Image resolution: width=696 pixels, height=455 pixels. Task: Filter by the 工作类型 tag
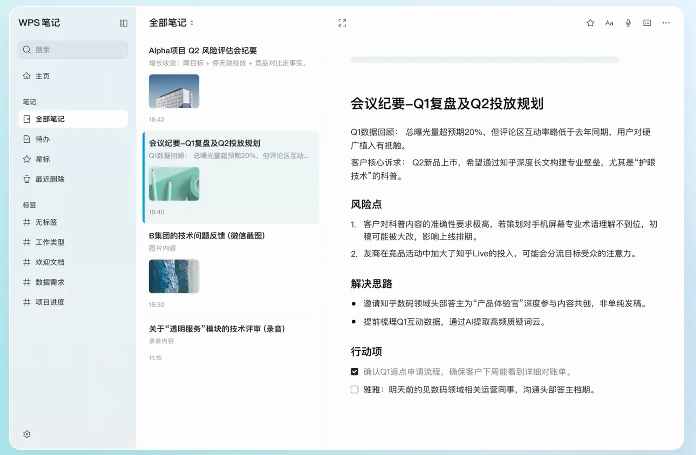pos(73,242)
